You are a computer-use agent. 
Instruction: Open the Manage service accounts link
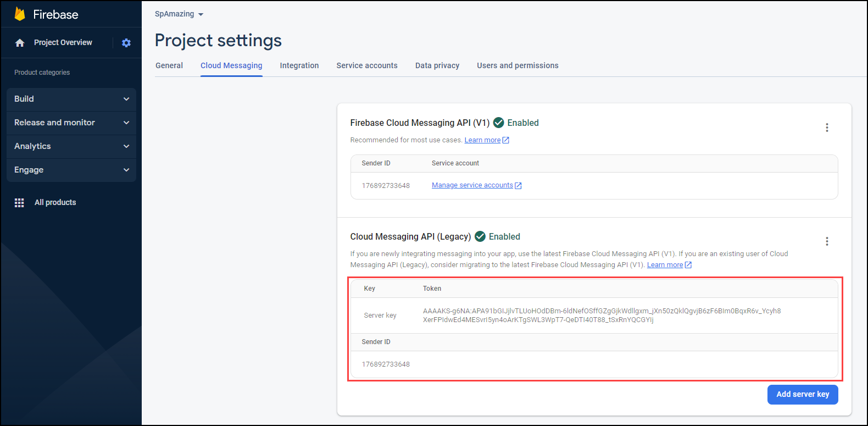tap(472, 185)
